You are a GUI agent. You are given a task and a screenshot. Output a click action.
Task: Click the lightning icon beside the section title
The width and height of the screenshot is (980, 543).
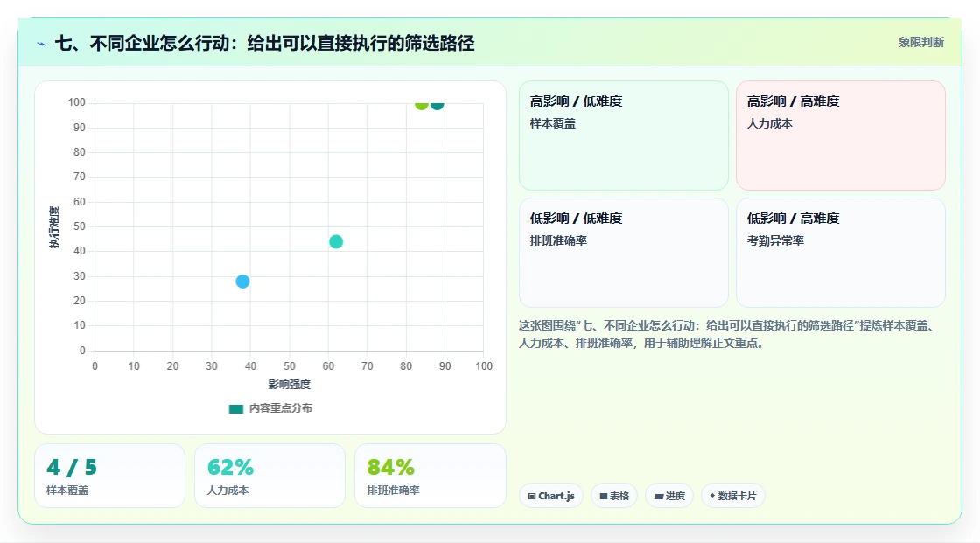[x=42, y=44]
